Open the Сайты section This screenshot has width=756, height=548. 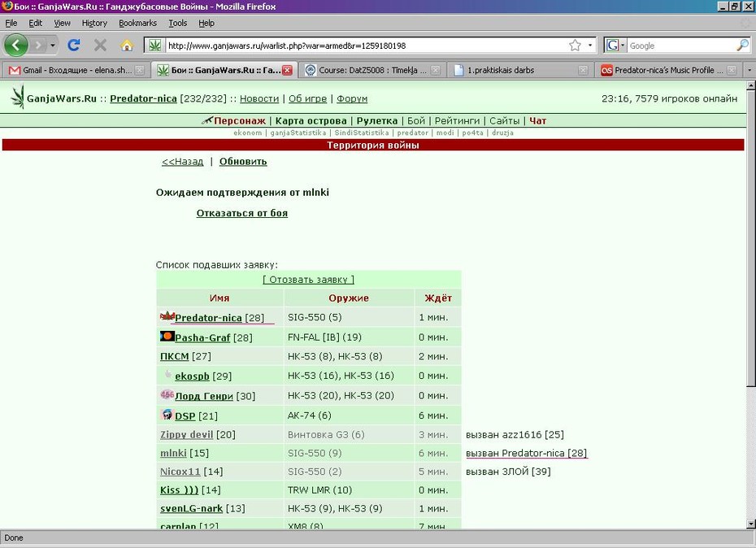[x=504, y=120]
